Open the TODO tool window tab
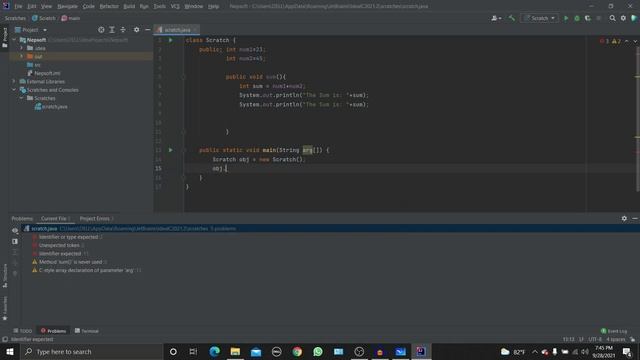 [x=23, y=331]
